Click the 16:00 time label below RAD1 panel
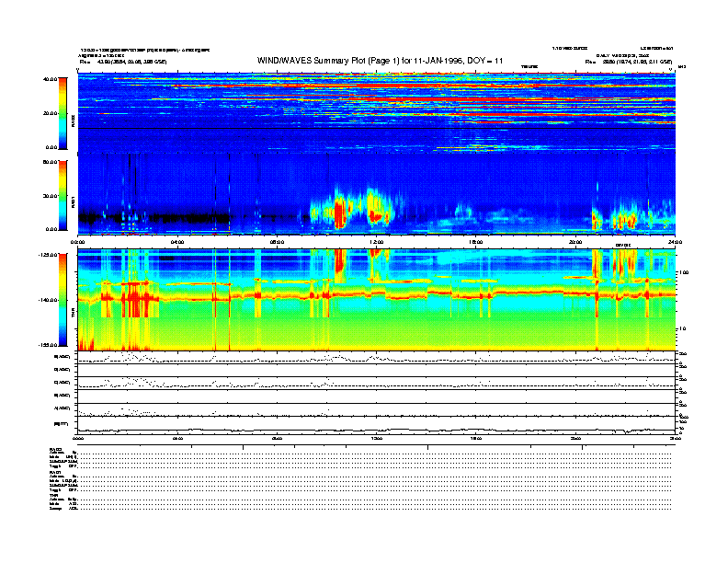Image resolution: width=728 pixels, height=563 pixels. point(476,242)
